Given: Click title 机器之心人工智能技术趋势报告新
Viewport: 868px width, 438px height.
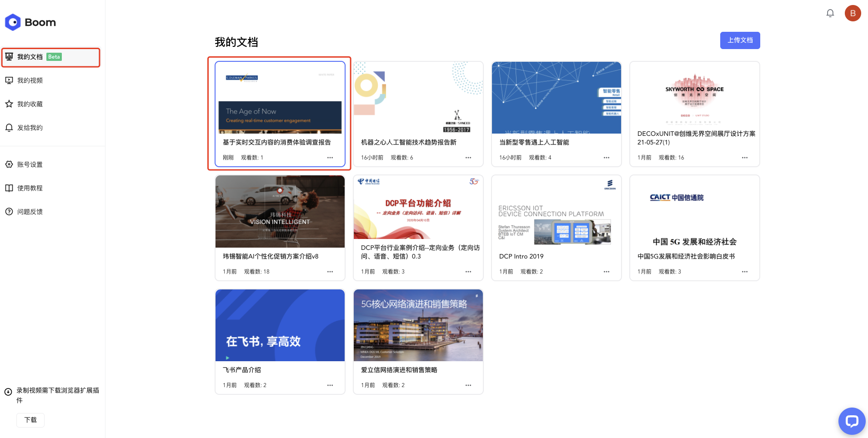Looking at the screenshot, I should click(x=409, y=142).
